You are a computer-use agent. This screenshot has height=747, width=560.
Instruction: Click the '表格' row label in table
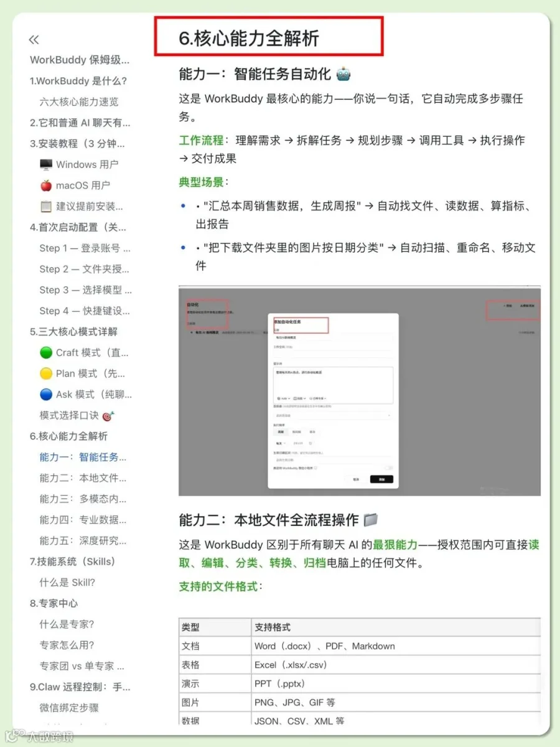(x=190, y=665)
